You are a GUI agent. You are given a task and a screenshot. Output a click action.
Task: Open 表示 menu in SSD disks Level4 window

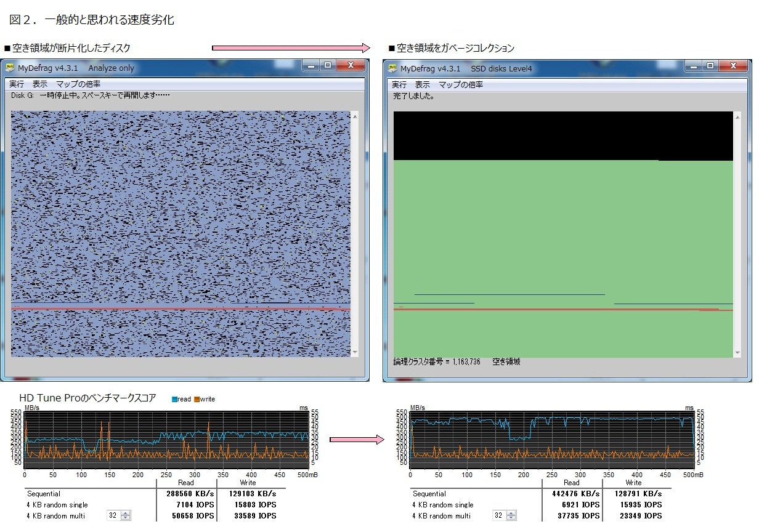pos(423,85)
